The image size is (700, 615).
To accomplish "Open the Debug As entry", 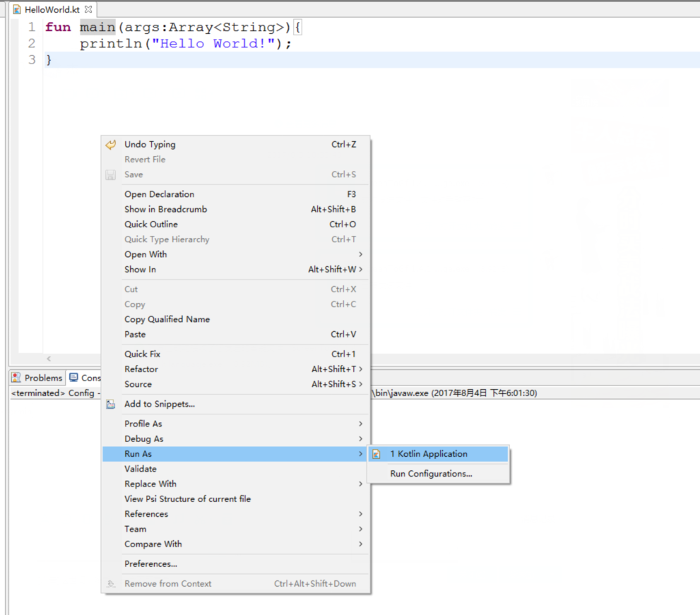I will coord(236,438).
